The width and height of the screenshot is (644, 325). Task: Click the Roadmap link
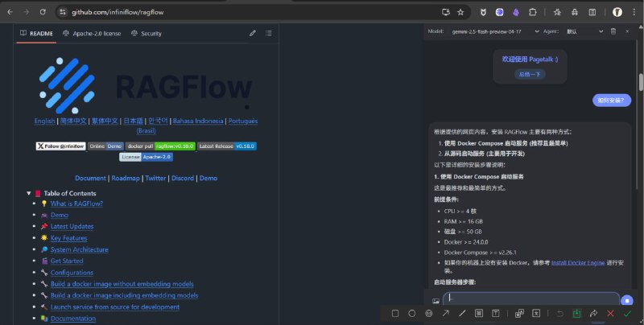pyautogui.click(x=126, y=178)
